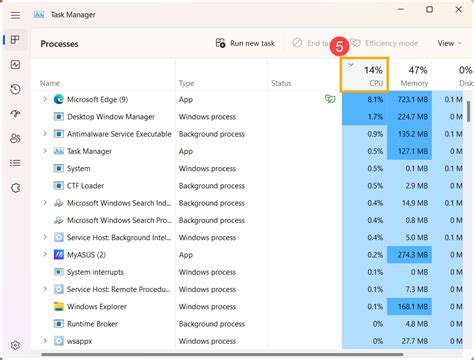The width and height of the screenshot is (474, 360).
Task: Open the Details page in sidebar
Action: 15,163
